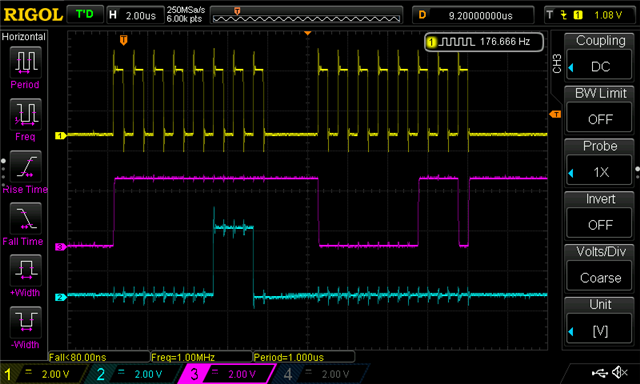The width and height of the screenshot is (640, 384).
Task: Choose the Rise Time measurement icon
Action: tap(25, 166)
